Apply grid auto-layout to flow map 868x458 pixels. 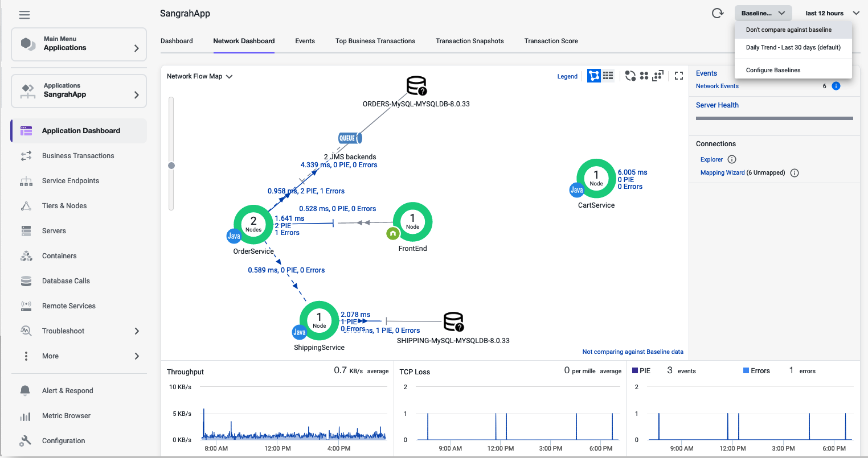[x=644, y=76]
